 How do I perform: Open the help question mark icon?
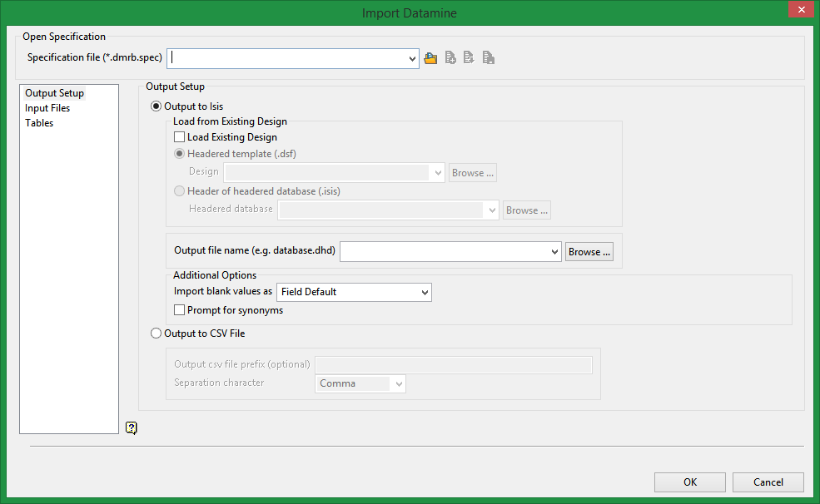click(132, 427)
